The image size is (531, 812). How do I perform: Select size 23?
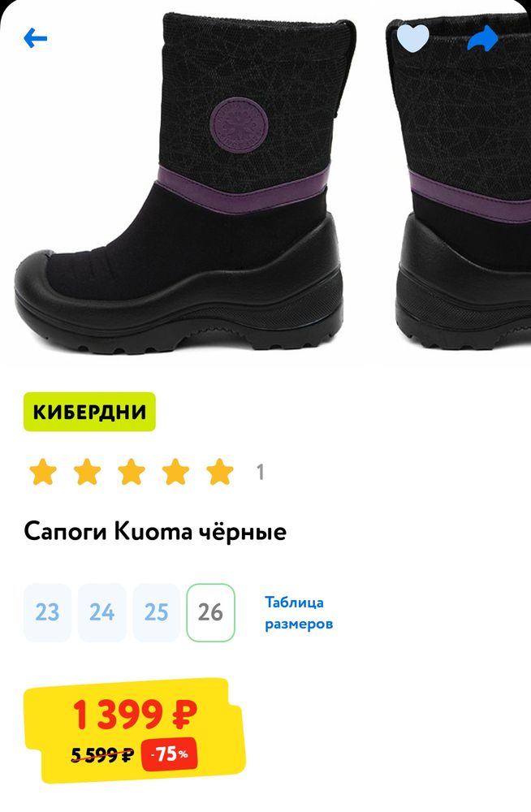point(47,612)
